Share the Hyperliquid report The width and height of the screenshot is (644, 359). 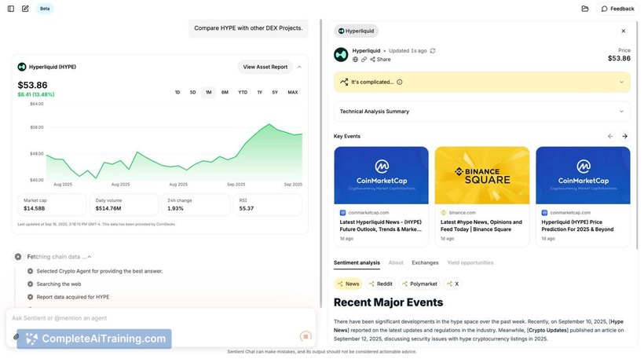(x=380, y=60)
